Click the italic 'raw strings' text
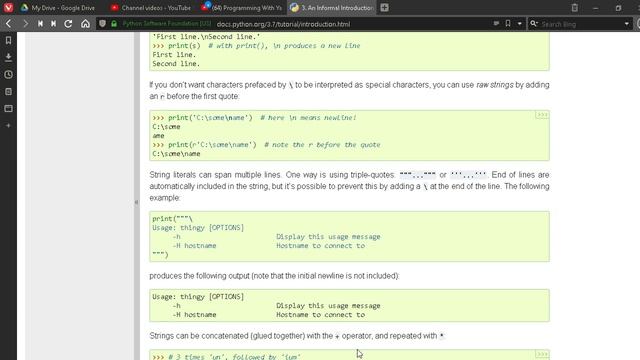 tap(495, 85)
